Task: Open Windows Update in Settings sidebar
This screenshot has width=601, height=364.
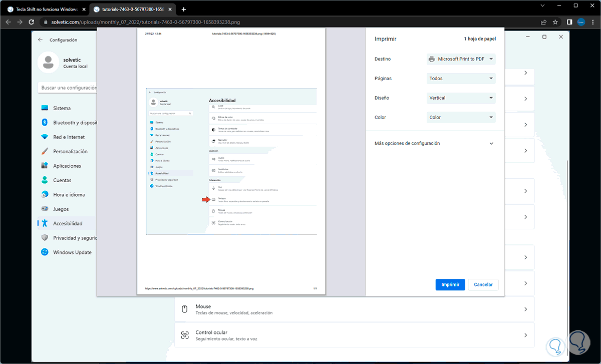Action: [x=67, y=252]
